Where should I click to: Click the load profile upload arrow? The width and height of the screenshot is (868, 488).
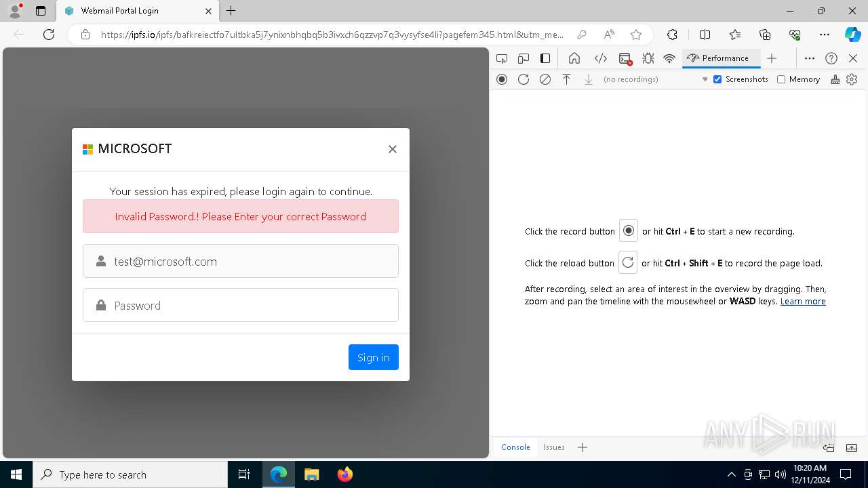point(567,79)
